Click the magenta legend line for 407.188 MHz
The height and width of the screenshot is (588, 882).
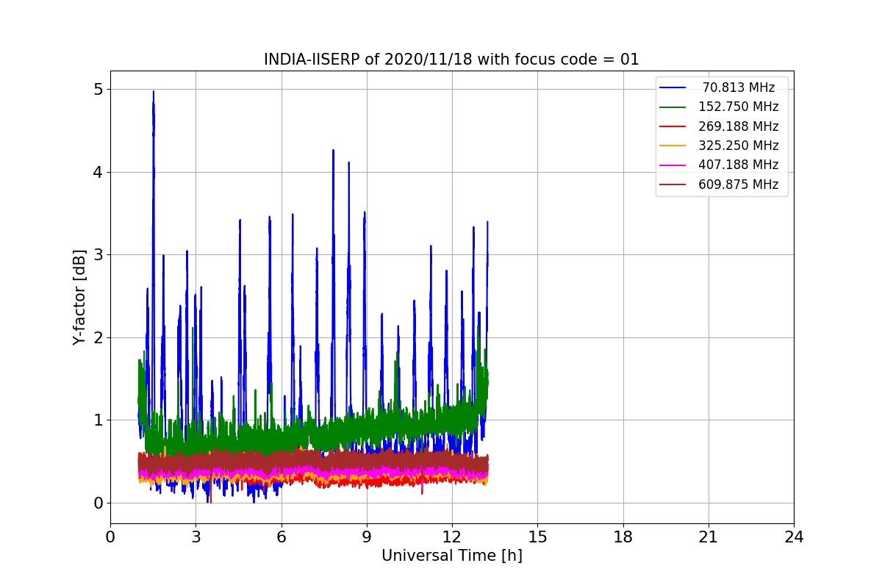tap(673, 165)
